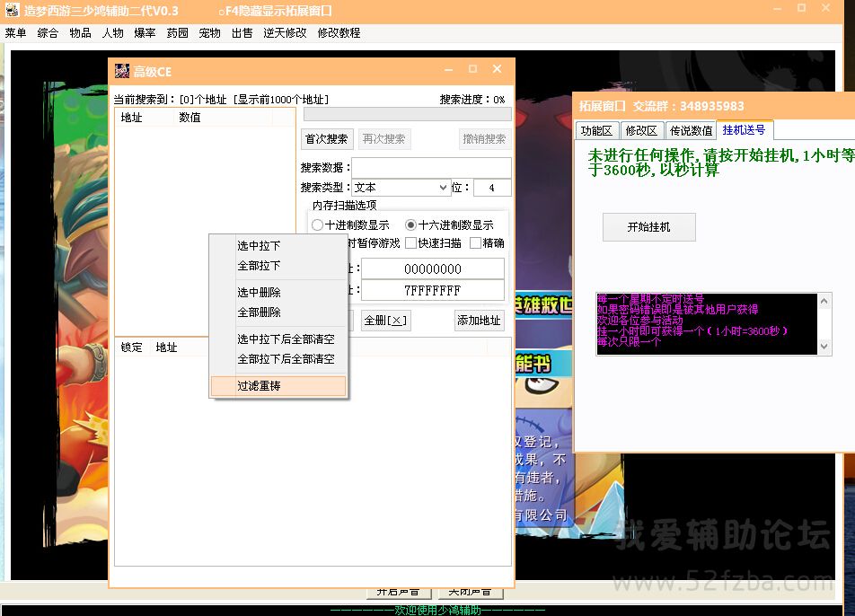Minimize the 高级CE window
The image size is (855, 616).
coord(449,69)
